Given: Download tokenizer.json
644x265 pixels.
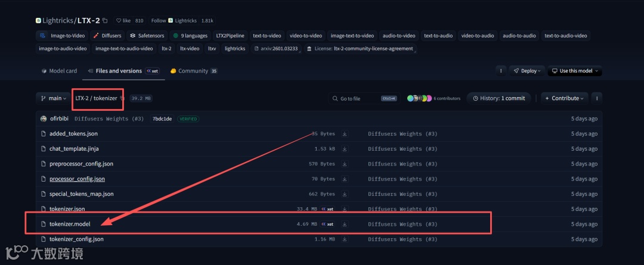Looking at the screenshot, I should pos(345,209).
